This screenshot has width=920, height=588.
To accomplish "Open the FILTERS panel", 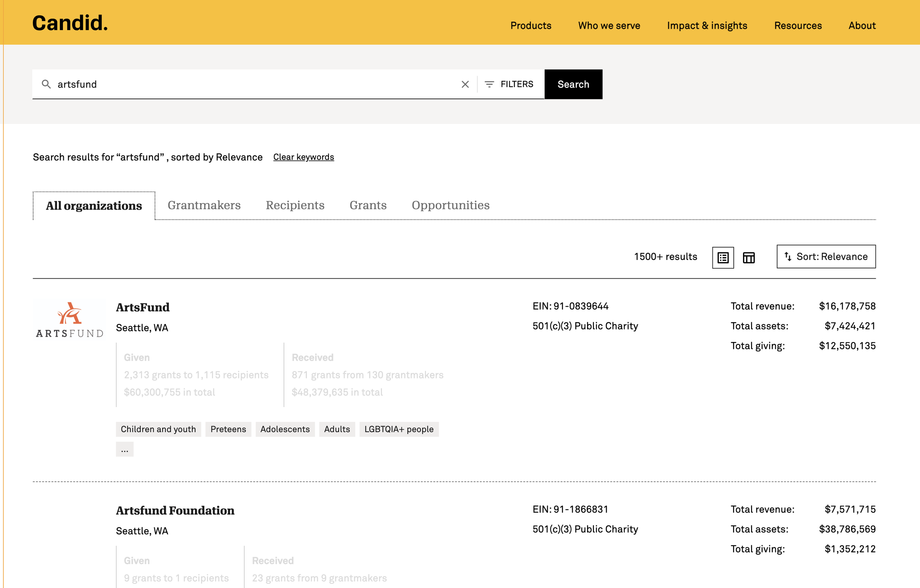I will [x=509, y=84].
